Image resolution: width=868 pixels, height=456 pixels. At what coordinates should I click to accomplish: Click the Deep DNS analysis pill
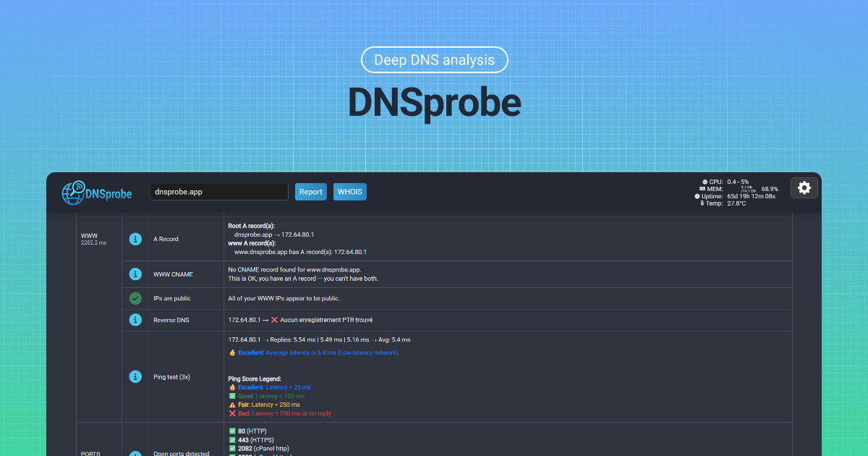[434, 60]
